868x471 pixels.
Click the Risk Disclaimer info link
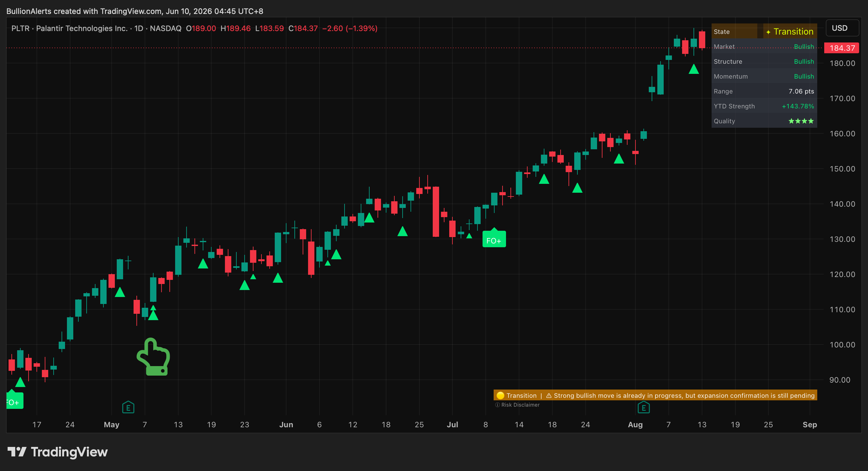517,405
